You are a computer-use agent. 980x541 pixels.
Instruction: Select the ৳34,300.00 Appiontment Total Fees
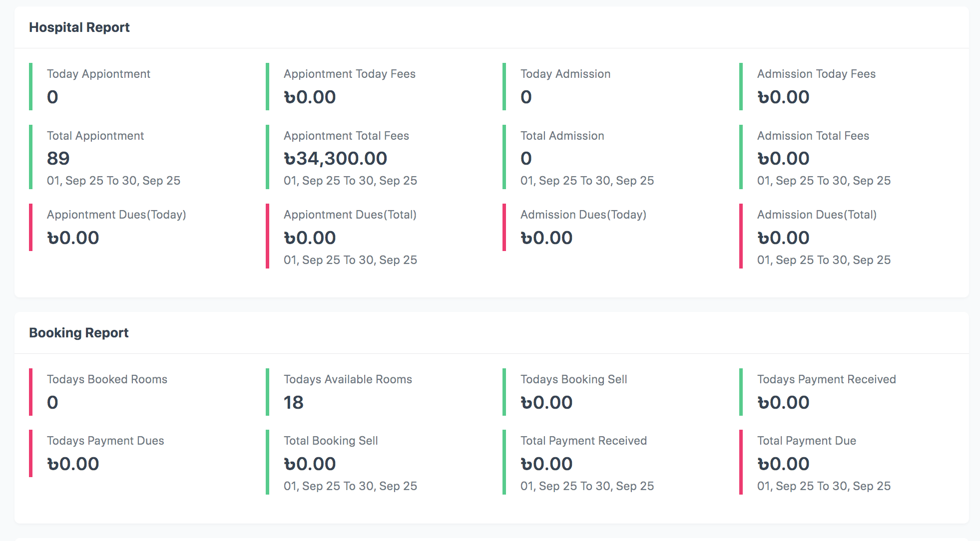pyautogui.click(x=335, y=159)
